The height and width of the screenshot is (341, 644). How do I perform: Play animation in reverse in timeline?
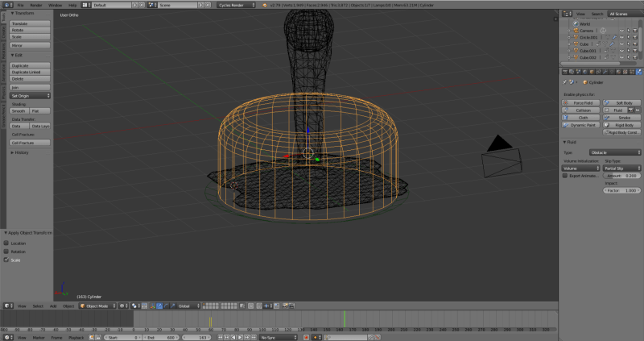tap(233, 337)
